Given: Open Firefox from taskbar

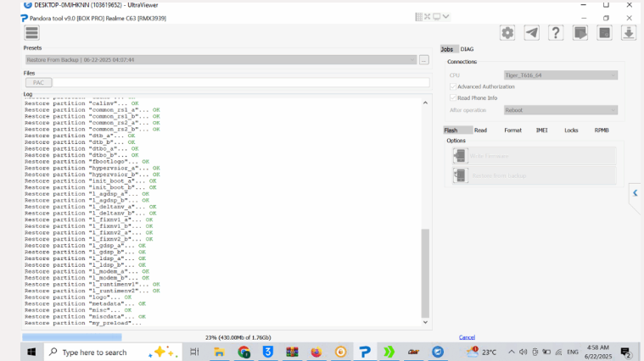Looking at the screenshot, I should pyautogui.click(x=316, y=352).
